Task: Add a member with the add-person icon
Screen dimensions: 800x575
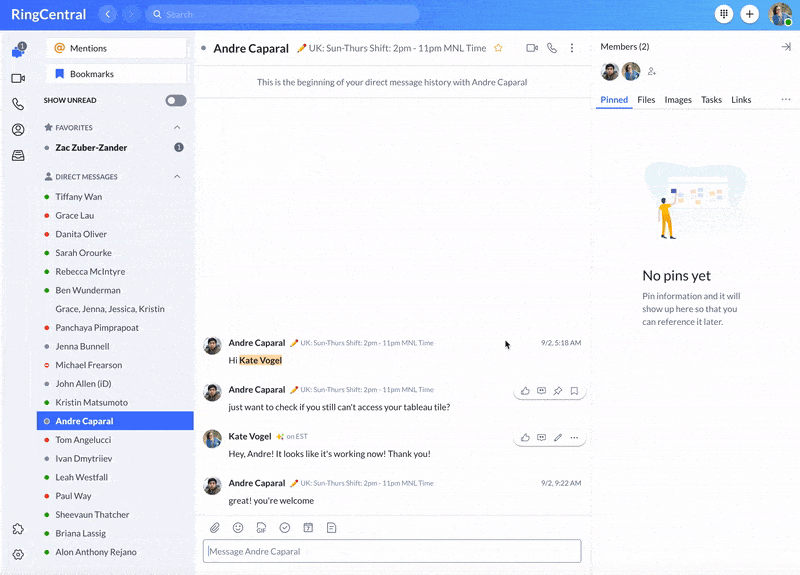Action: tap(652, 72)
